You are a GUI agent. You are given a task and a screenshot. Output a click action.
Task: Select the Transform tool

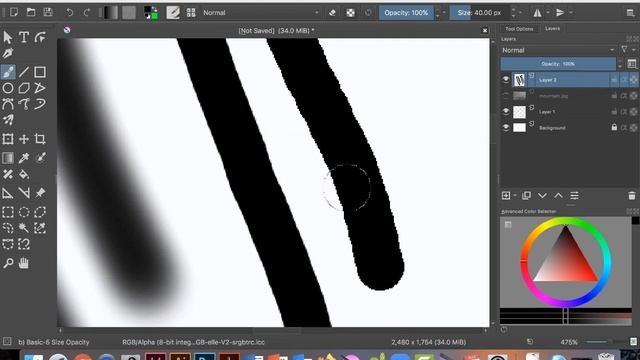(x=8, y=139)
